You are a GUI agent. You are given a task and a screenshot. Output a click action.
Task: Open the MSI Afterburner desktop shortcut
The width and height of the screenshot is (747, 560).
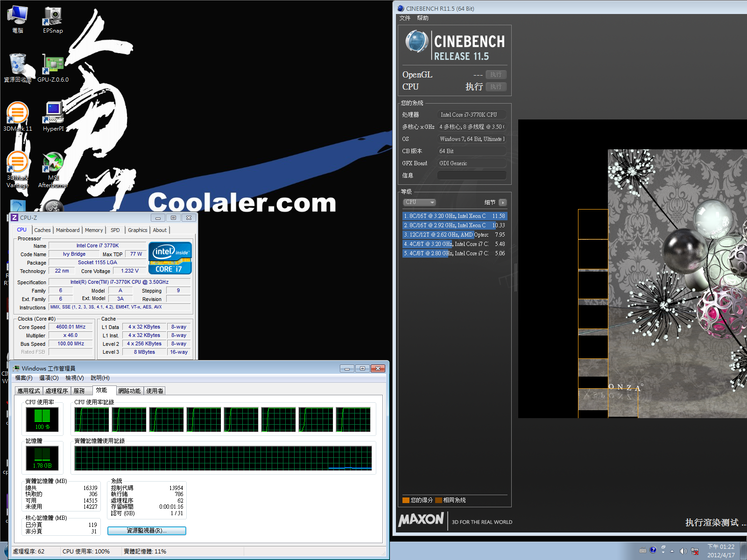(53, 169)
